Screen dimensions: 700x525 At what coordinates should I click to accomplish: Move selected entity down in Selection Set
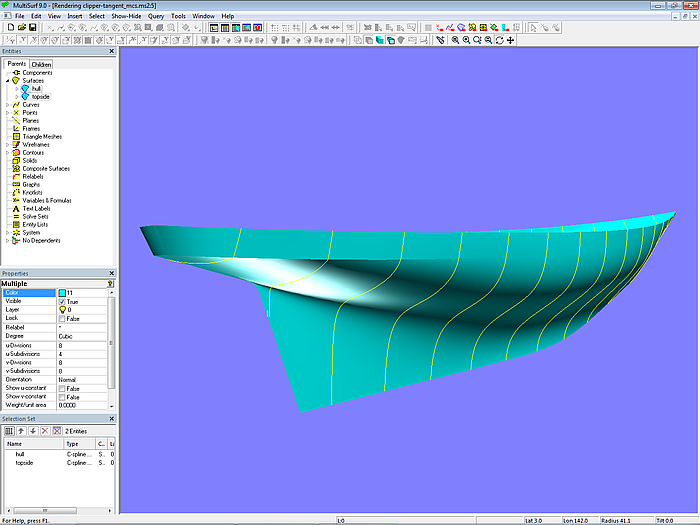coord(33,431)
